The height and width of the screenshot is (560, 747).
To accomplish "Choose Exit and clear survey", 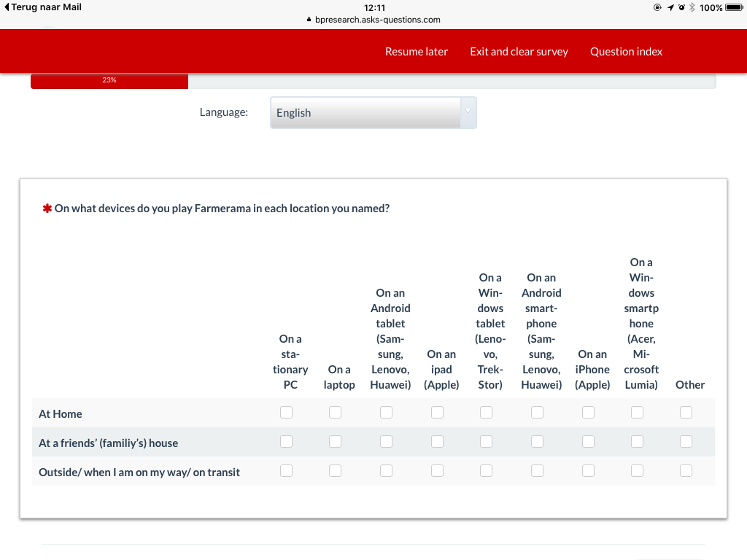I will [519, 52].
